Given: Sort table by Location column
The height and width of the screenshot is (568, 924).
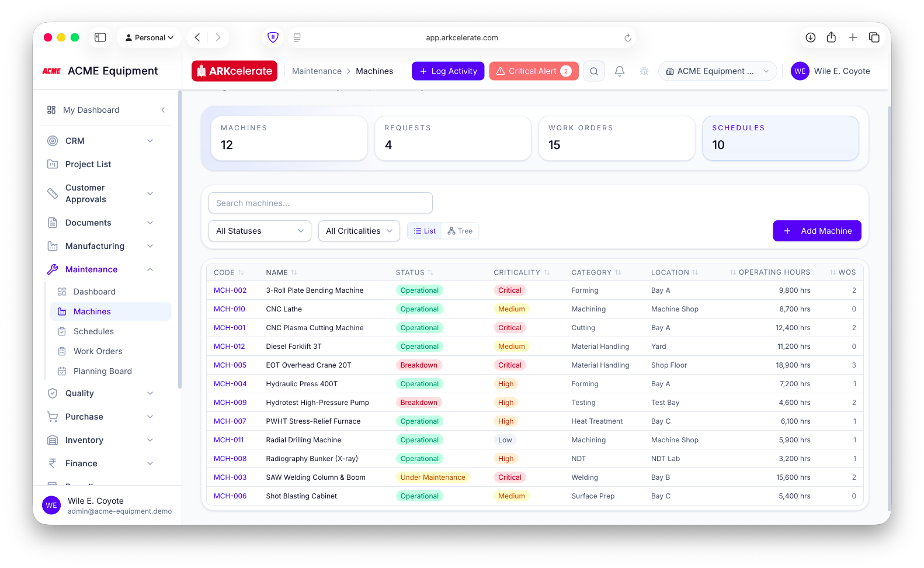Looking at the screenshot, I should click(x=675, y=272).
